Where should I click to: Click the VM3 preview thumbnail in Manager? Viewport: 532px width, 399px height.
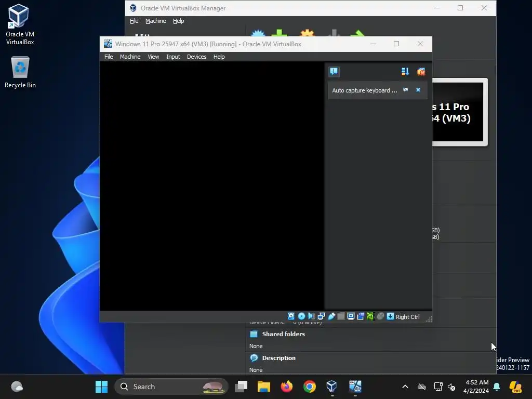[460, 112]
